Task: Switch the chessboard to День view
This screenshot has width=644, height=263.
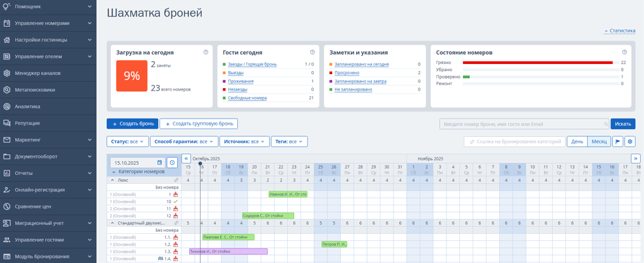Action: click(577, 141)
